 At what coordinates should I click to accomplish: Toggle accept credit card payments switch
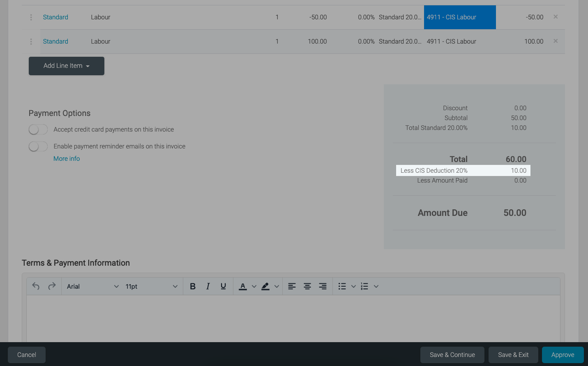(x=38, y=130)
